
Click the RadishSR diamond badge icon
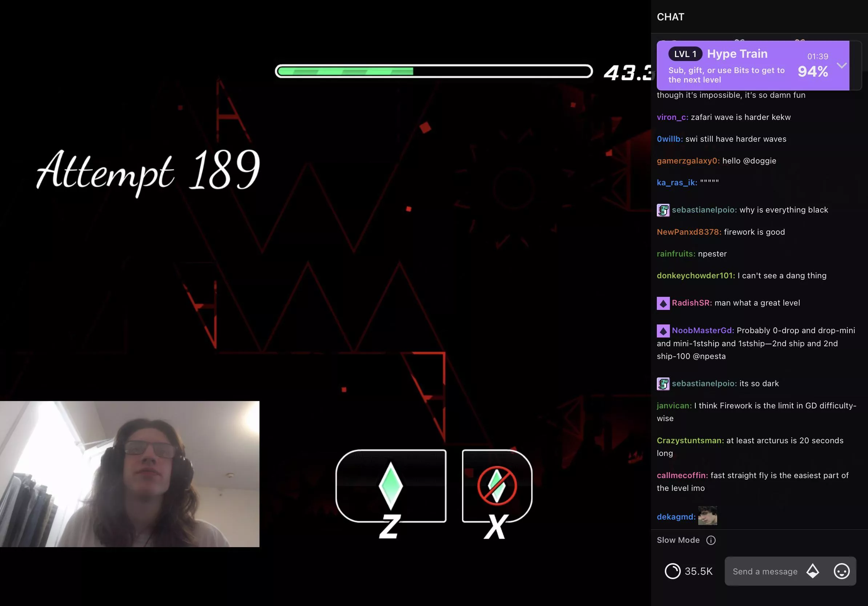click(663, 303)
